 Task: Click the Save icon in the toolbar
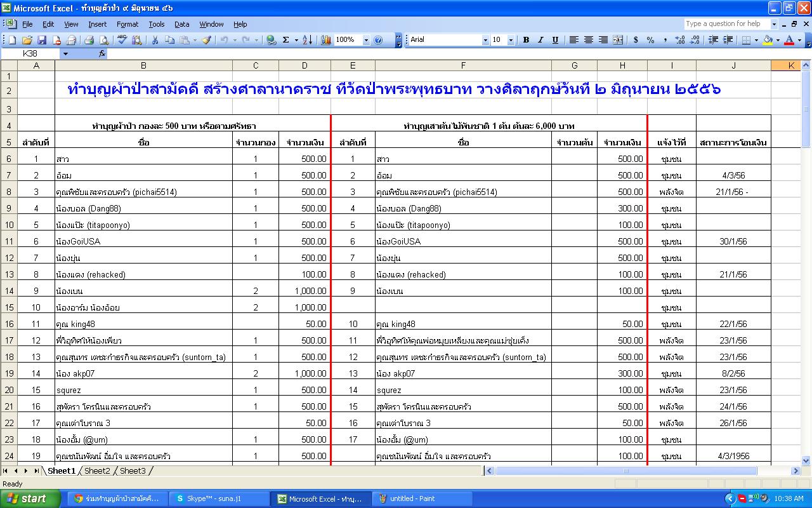tap(42, 40)
